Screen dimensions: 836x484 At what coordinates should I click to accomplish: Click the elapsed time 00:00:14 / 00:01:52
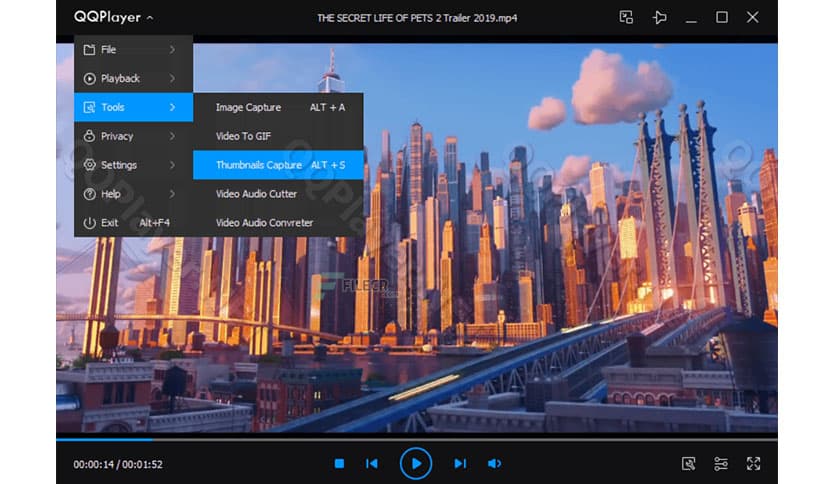[x=118, y=464]
